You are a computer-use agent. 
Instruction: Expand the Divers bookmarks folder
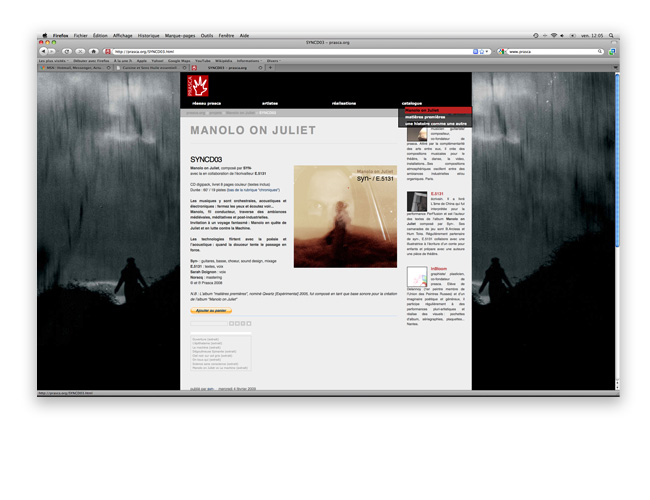pos(274,61)
